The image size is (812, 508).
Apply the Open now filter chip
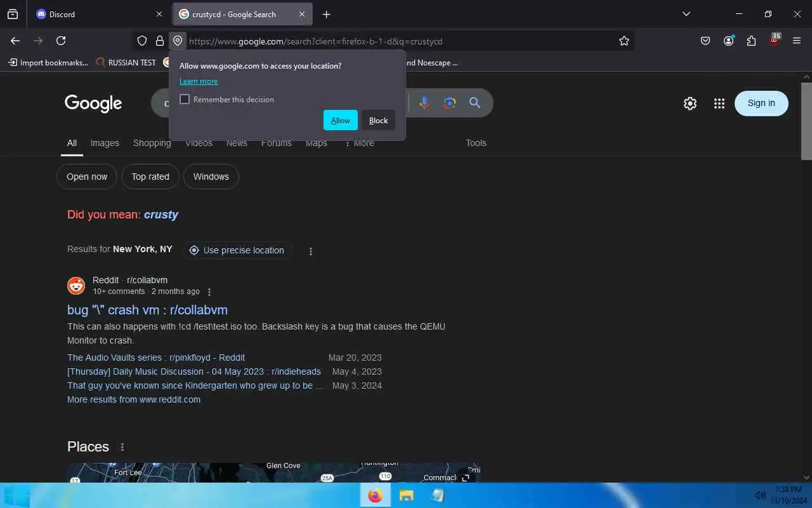coord(87,177)
